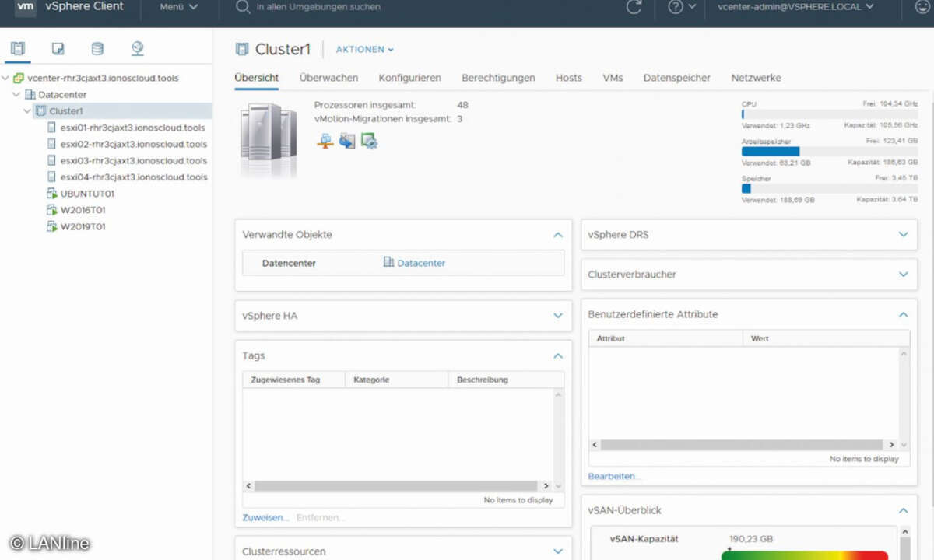934x560 pixels.
Task: Click the vCenter server icon in tree
Action: pos(19,78)
